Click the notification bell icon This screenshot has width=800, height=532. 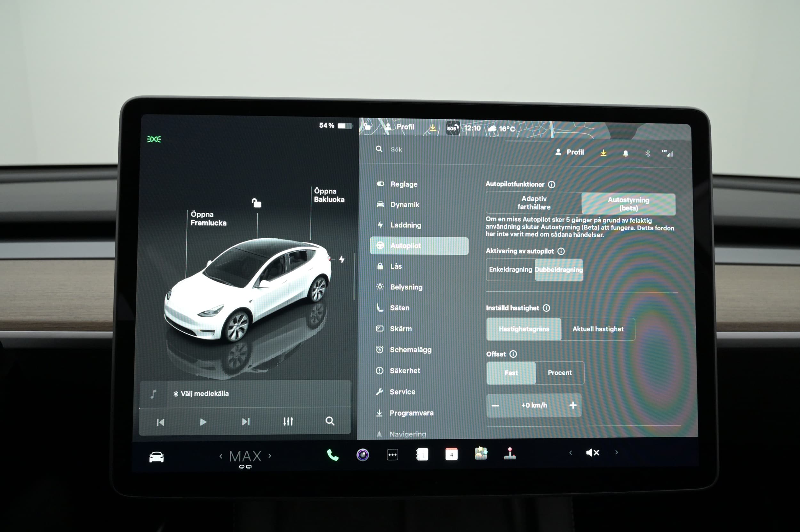click(x=626, y=153)
